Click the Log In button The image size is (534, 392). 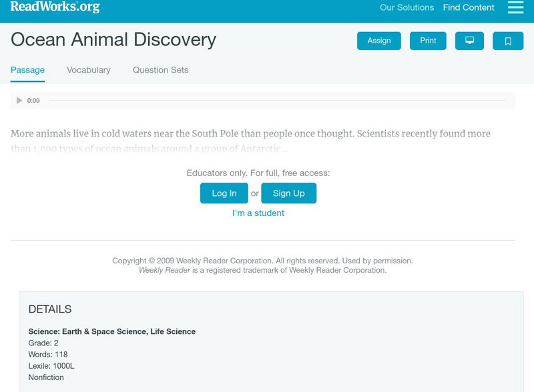[x=224, y=193]
